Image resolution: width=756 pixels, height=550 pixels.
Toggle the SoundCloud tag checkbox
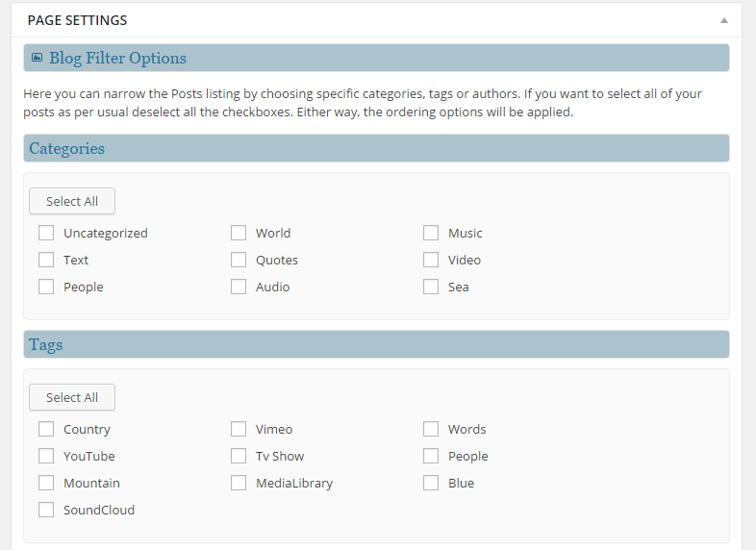pyautogui.click(x=46, y=510)
